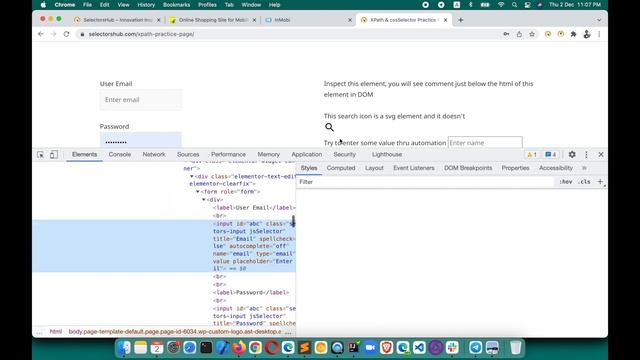Viewport: 640px width, 360px height.
Task: Open the Sources tab
Action: (188, 154)
